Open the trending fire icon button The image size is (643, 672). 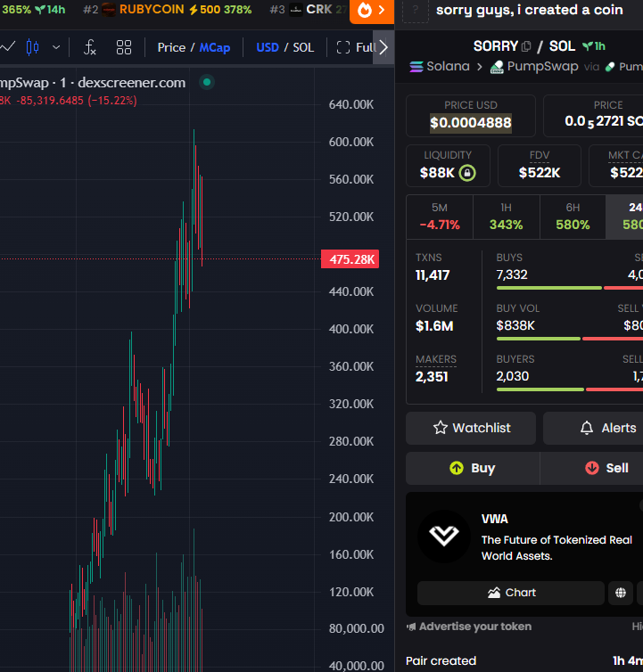pyautogui.click(x=372, y=11)
